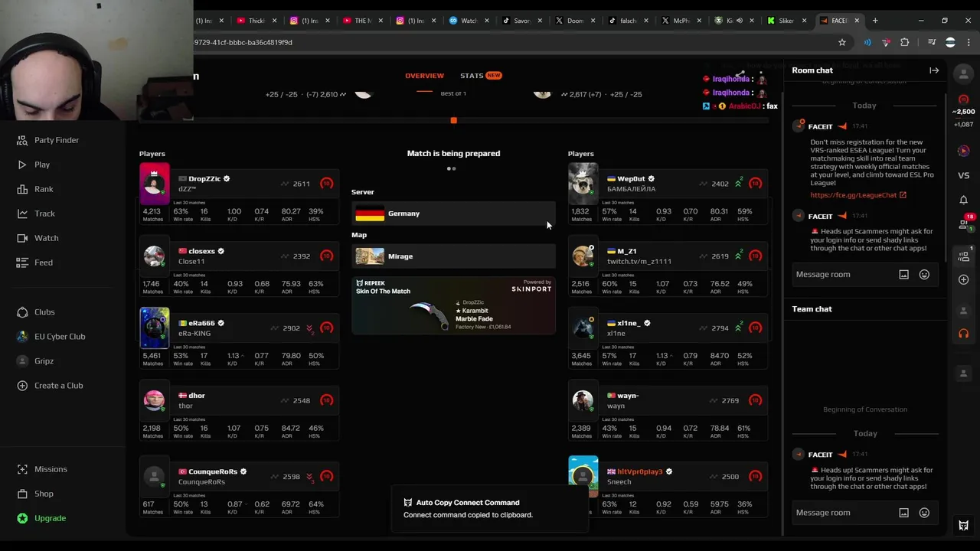Toggle the orange headphones voice icon
Viewport: 980px width, 551px height.
tap(963, 334)
